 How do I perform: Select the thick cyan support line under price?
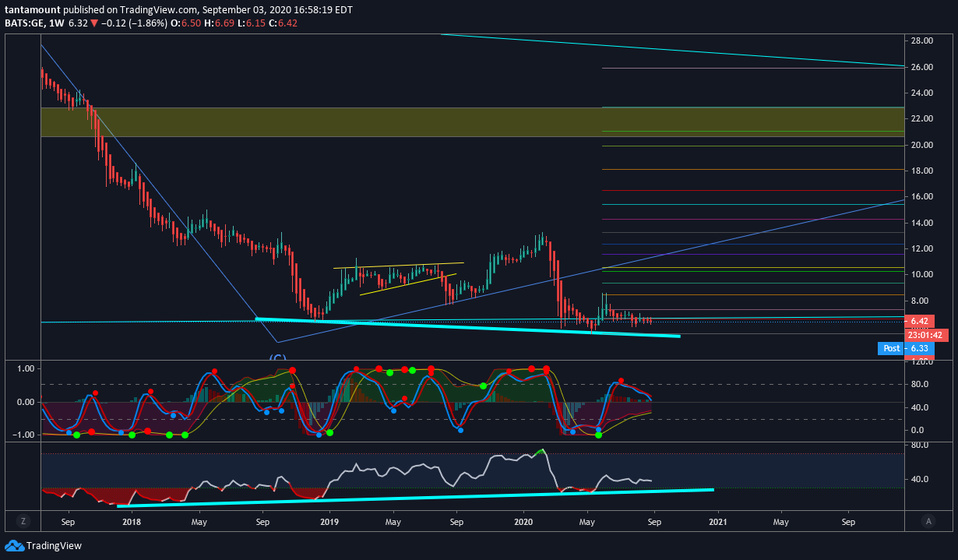coord(467,327)
